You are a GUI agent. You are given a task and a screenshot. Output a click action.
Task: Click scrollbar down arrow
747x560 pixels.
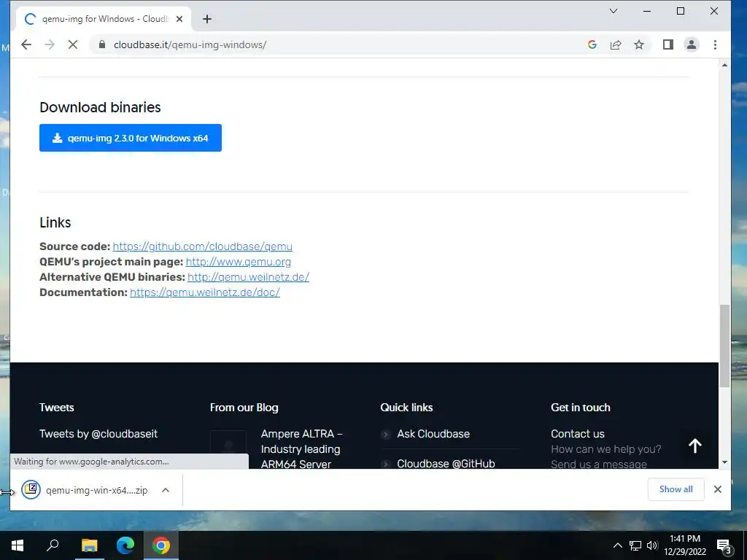tap(724, 462)
